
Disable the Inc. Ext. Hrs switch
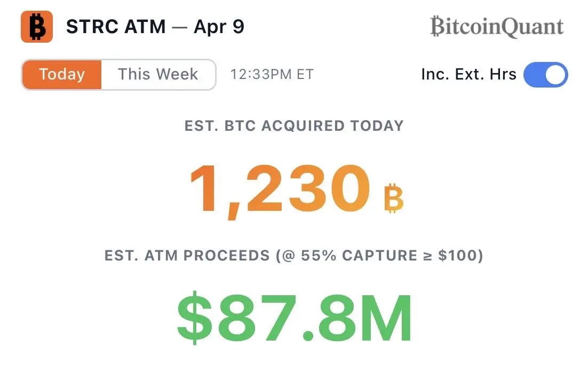[545, 75]
